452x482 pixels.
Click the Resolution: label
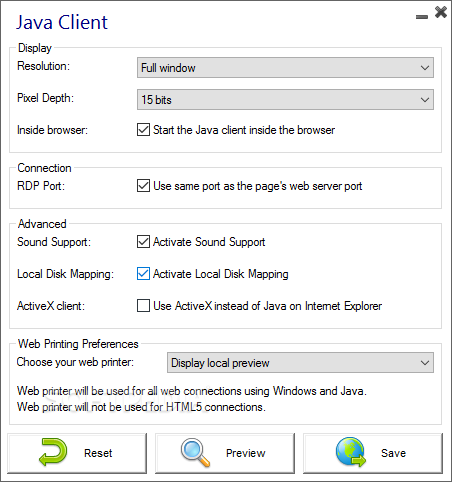click(x=44, y=66)
